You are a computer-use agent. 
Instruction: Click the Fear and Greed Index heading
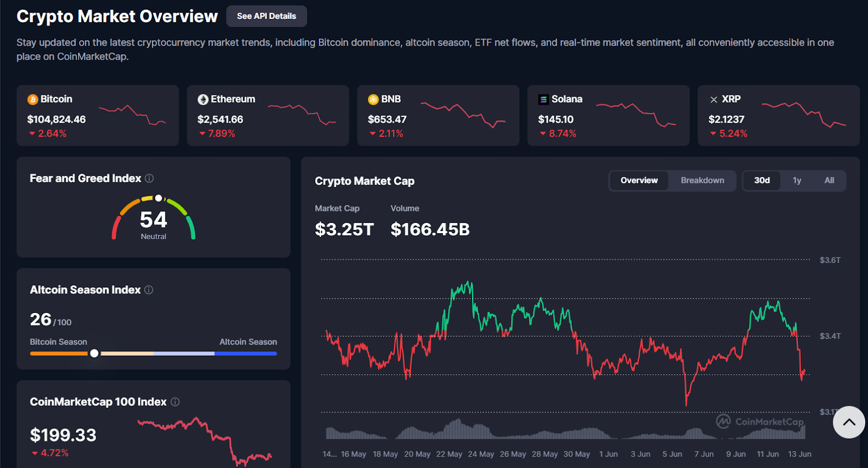[x=85, y=178]
